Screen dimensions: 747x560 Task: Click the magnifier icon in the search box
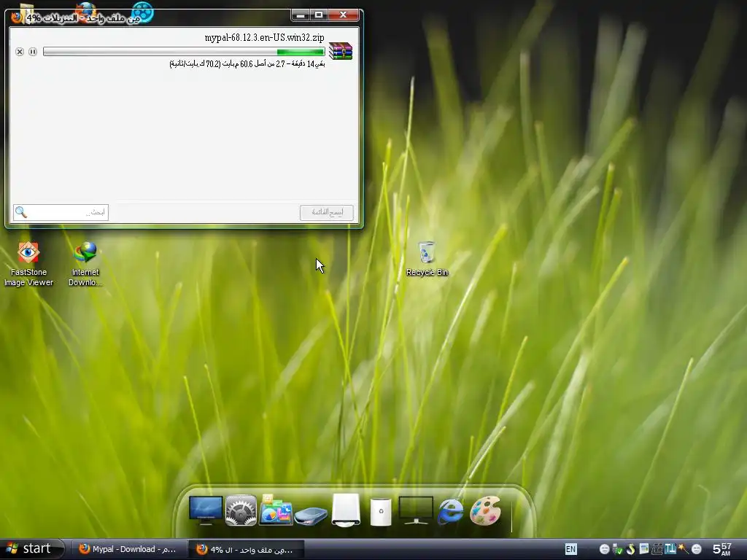click(21, 212)
